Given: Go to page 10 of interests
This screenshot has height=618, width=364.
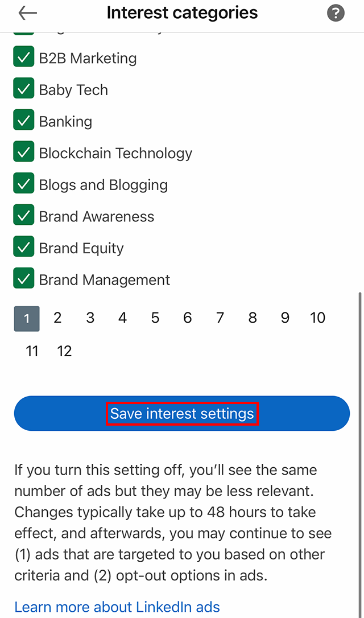Looking at the screenshot, I should pyautogui.click(x=317, y=318).
